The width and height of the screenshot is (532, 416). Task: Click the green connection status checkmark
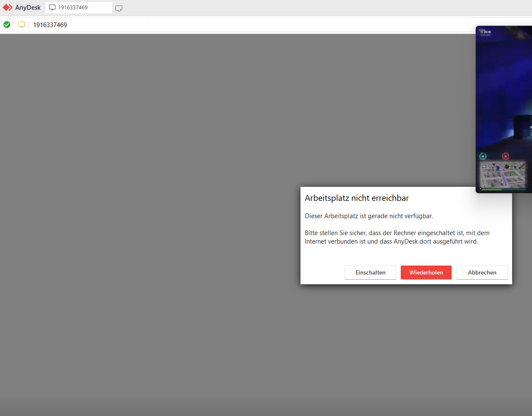pos(7,25)
